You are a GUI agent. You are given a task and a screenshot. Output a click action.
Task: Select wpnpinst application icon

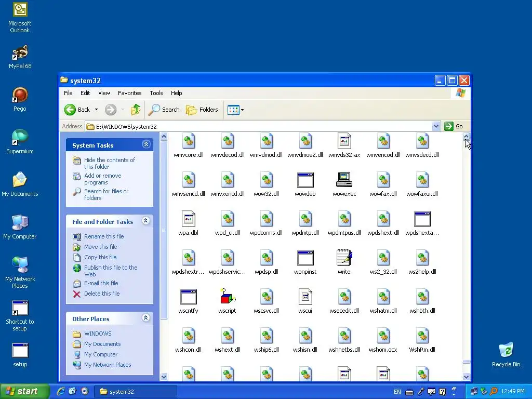[305, 258]
